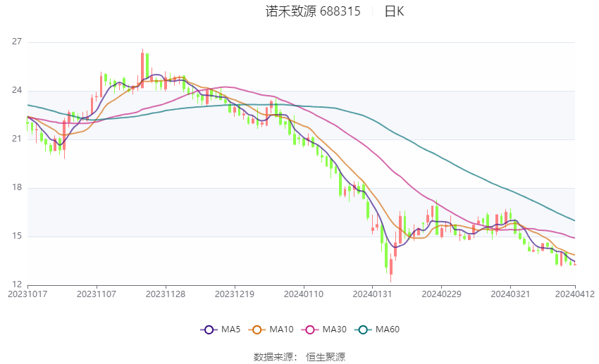Click the 20240110 date axis label
Screen dimensions: 599x364
(x=303, y=294)
